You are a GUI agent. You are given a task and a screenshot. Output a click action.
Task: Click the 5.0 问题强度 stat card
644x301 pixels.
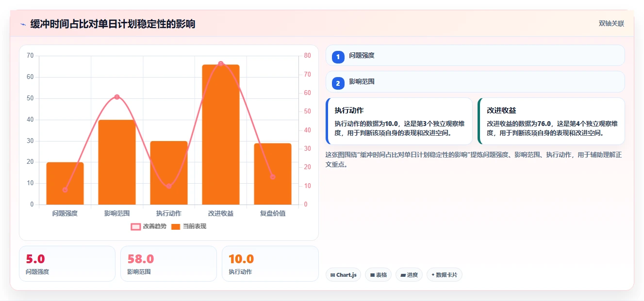point(67,264)
